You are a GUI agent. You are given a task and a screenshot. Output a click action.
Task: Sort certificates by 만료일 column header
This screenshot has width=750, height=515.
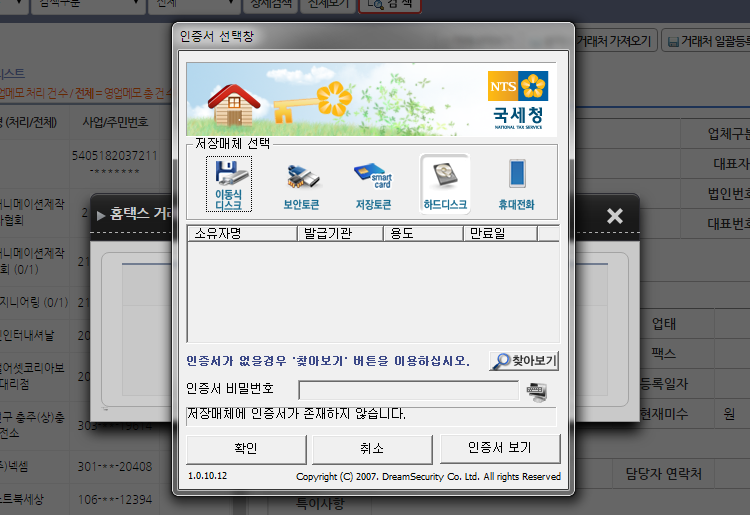coord(500,233)
